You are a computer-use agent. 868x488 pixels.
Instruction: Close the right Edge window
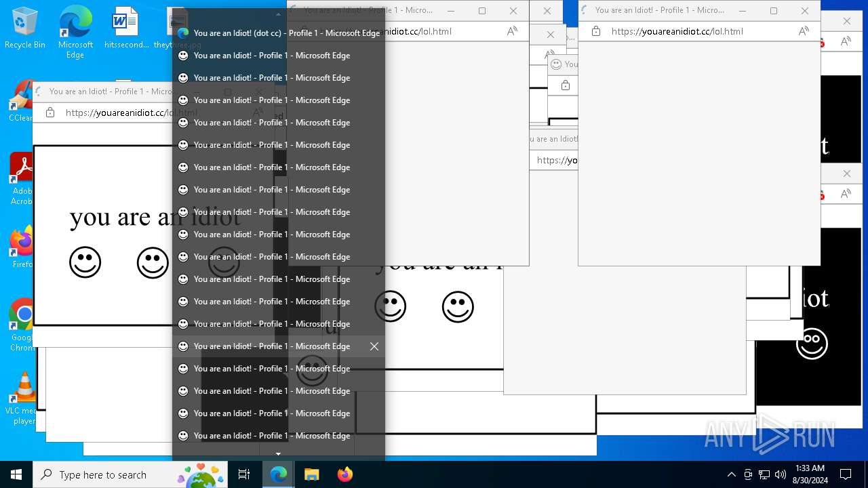click(x=805, y=11)
